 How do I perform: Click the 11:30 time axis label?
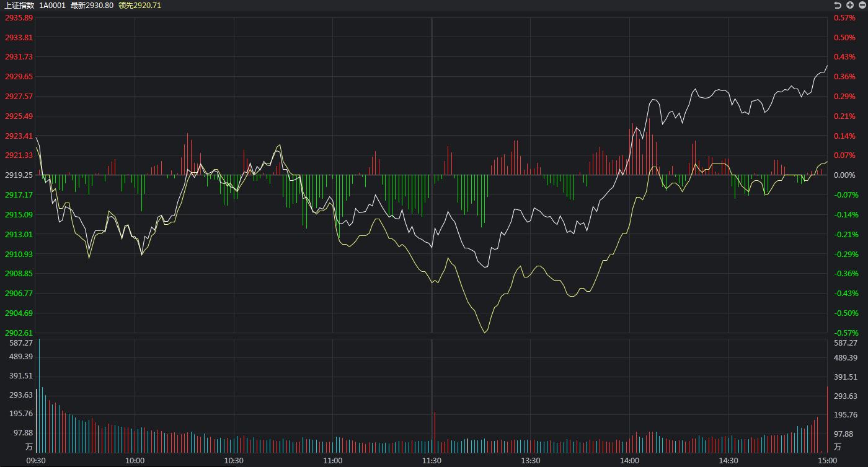tap(432, 460)
